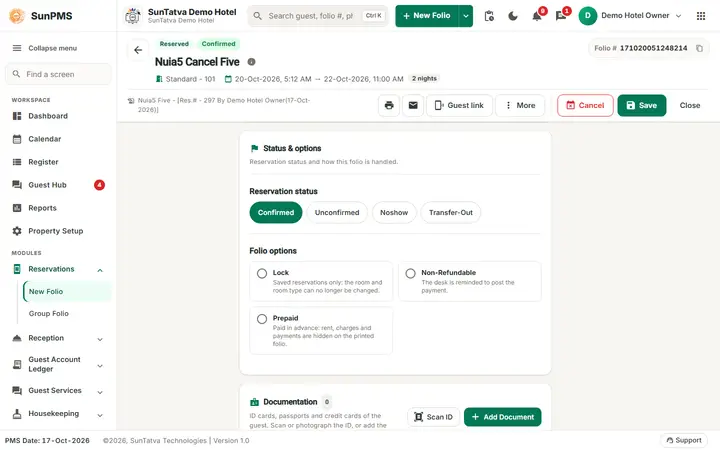Click Close in the folio header

point(690,105)
